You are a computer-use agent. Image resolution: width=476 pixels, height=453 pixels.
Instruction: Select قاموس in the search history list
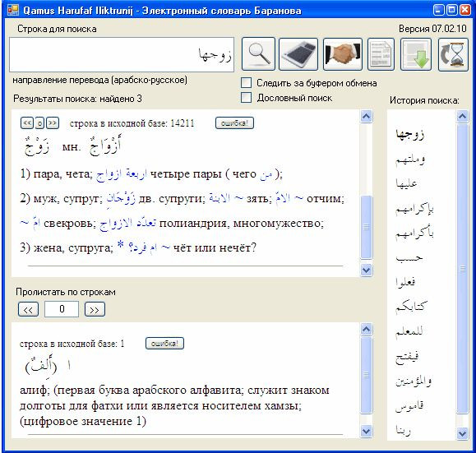409,405
